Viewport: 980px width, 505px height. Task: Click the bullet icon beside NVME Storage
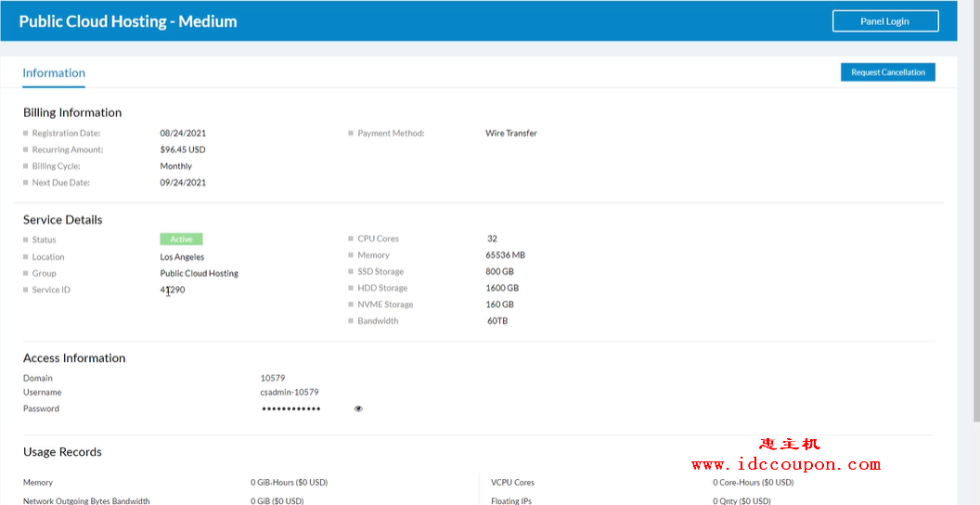point(351,304)
